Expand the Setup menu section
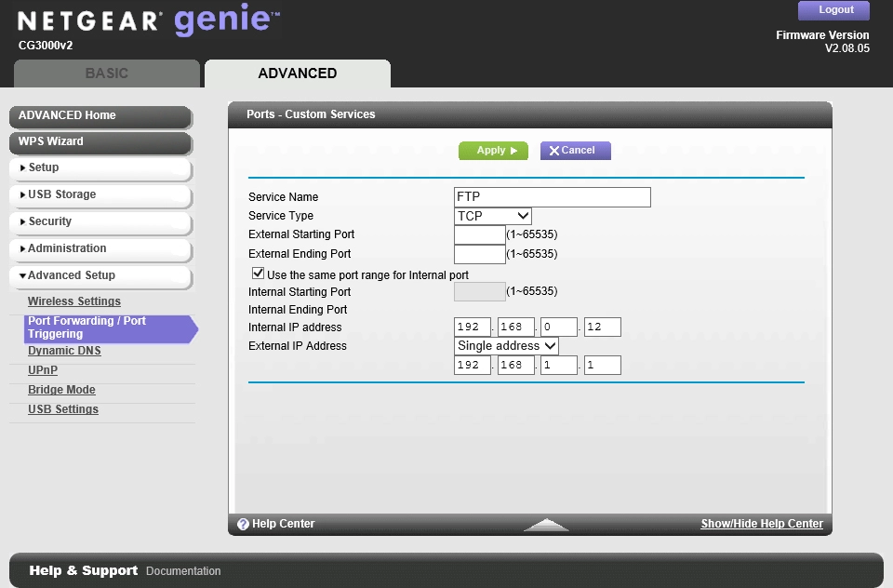The height and width of the screenshot is (588, 893). click(100, 168)
